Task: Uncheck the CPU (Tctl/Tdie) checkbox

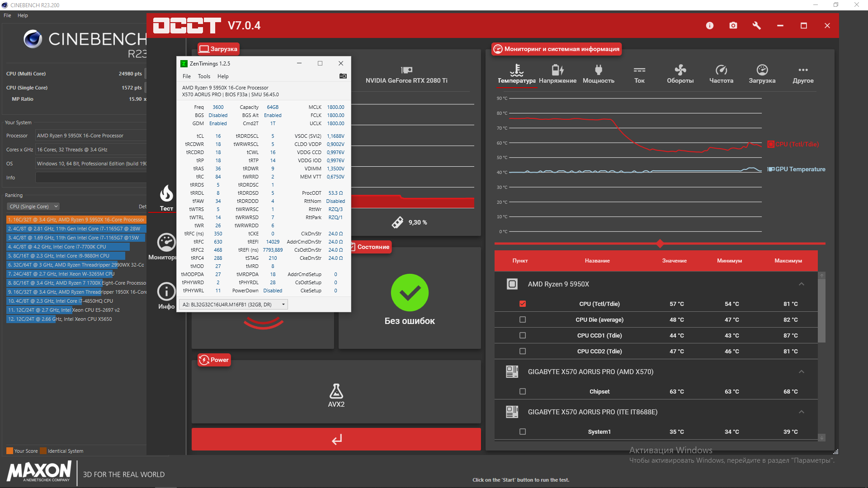Action: click(x=523, y=304)
